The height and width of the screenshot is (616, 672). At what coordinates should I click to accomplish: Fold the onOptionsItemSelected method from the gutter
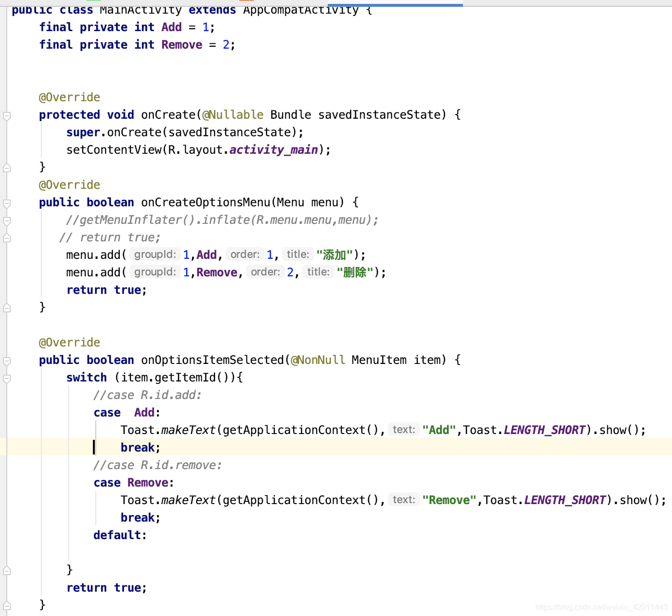7,361
